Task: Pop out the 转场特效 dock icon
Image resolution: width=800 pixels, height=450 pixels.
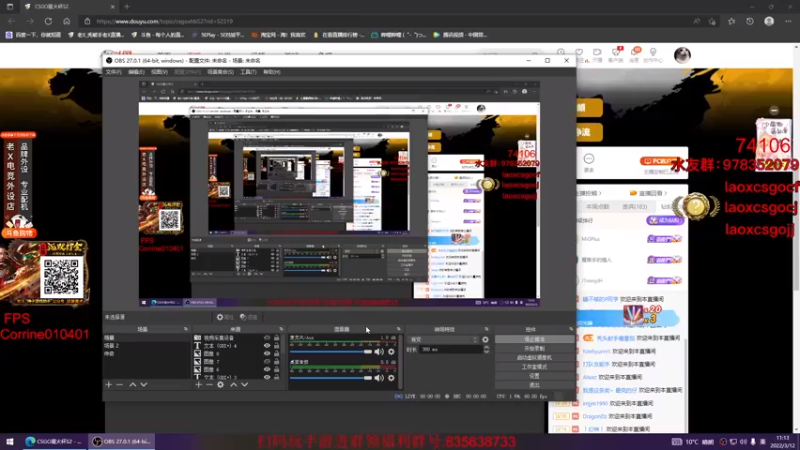Action: [487, 330]
